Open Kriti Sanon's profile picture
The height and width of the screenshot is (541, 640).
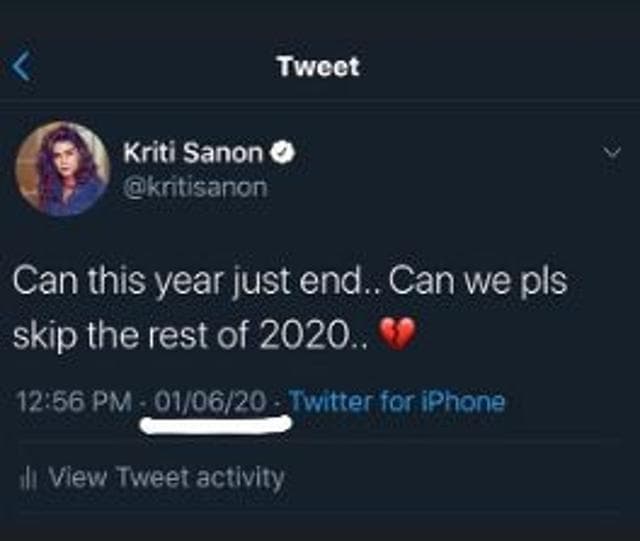tap(63, 169)
